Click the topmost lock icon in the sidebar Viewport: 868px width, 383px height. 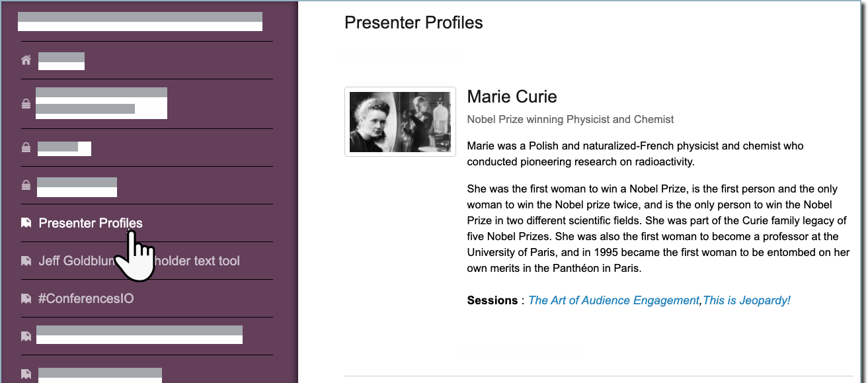(x=26, y=104)
